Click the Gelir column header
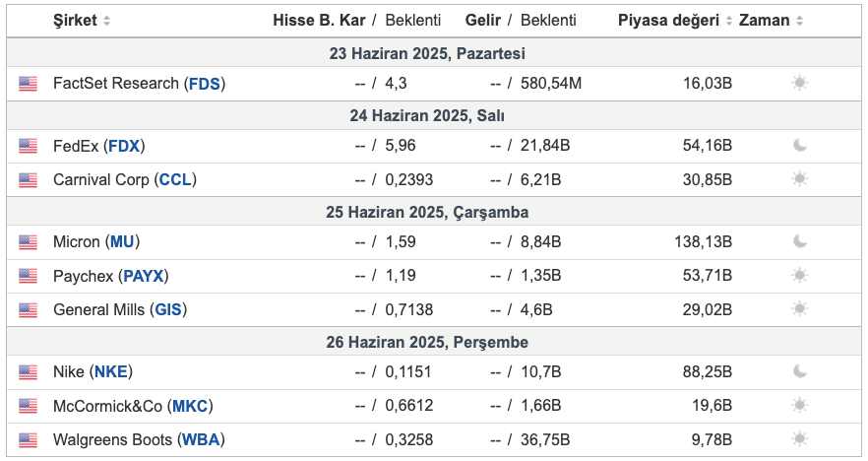This screenshot has width=868, height=461. (482, 21)
